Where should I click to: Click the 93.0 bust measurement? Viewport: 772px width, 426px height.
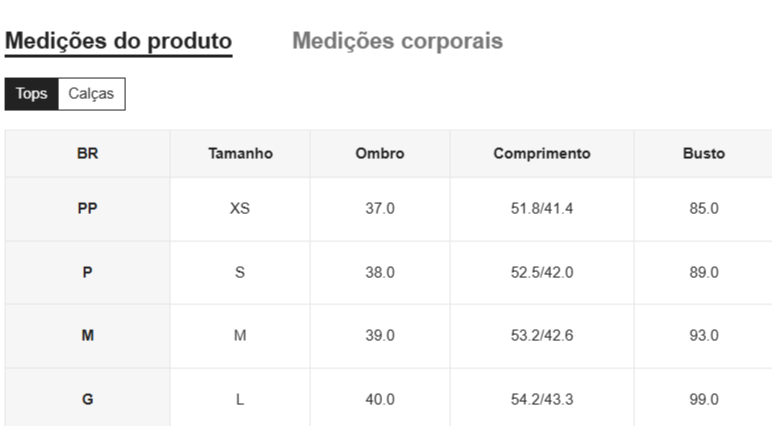[x=704, y=336]
